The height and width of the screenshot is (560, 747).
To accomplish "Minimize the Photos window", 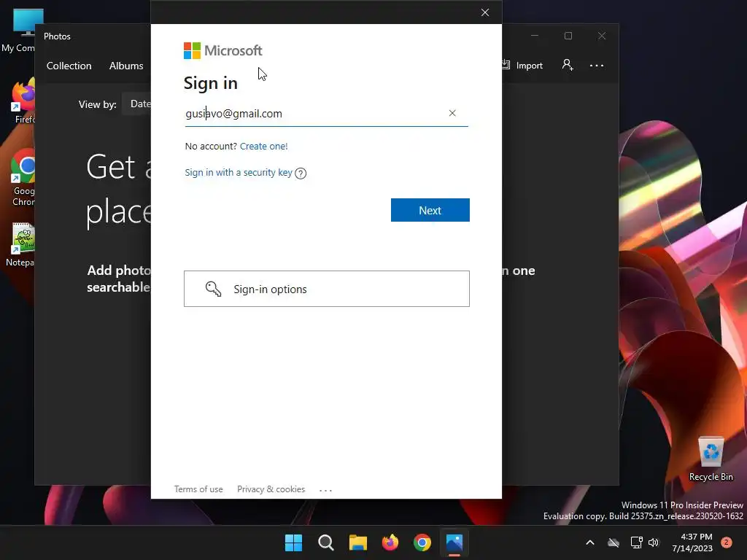I will coord(535,36).
